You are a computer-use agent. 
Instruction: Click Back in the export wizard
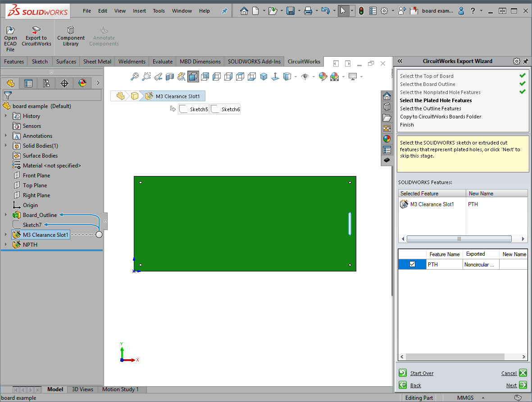click(409, 385)
